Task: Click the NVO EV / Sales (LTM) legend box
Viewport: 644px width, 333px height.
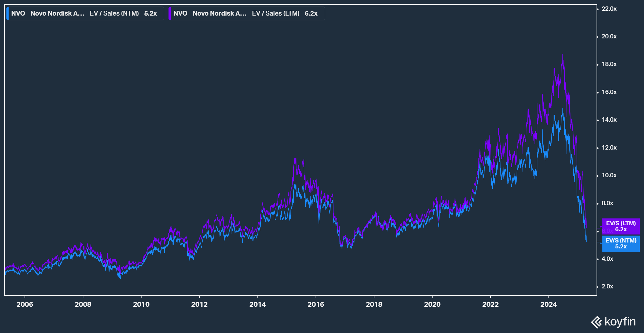Action: (247, 13)
